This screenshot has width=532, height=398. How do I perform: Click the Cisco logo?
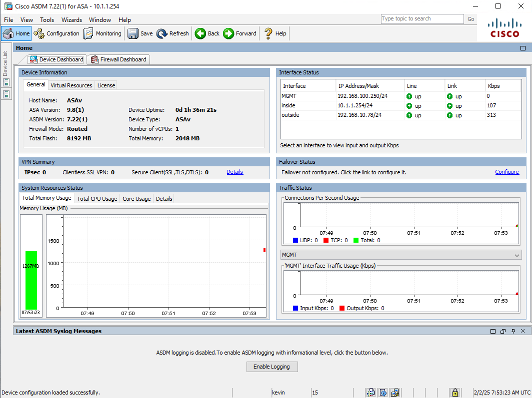point(504,28)
